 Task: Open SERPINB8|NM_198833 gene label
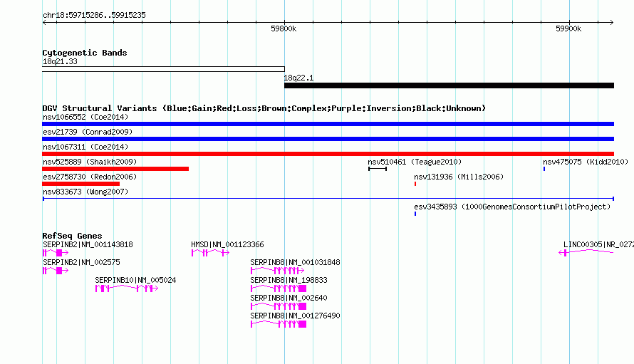[x=289, y=280]
